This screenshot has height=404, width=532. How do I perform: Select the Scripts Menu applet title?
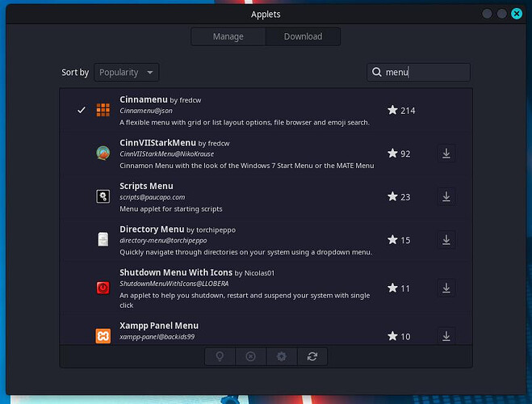146,186
